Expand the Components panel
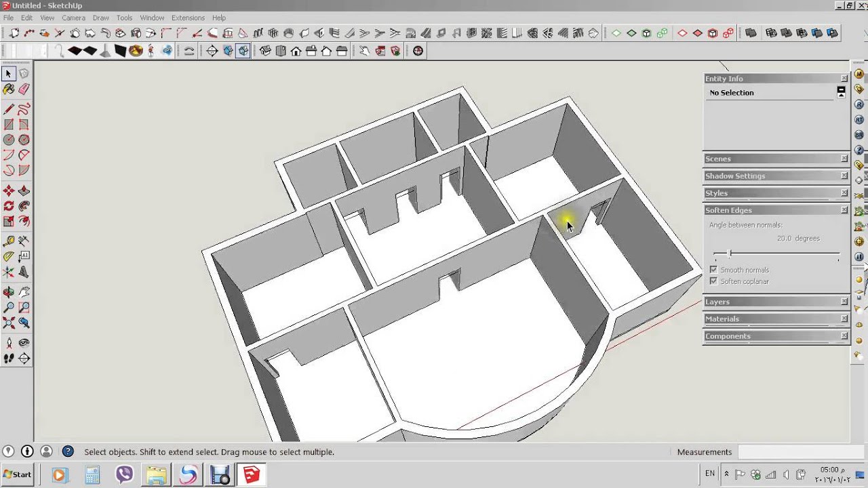The height and width of the screenshot is (488, 868). coord(776,336)
